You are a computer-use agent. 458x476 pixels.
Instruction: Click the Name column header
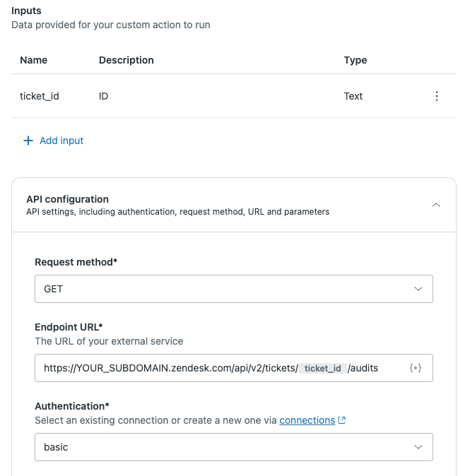[x=33, y=60]
